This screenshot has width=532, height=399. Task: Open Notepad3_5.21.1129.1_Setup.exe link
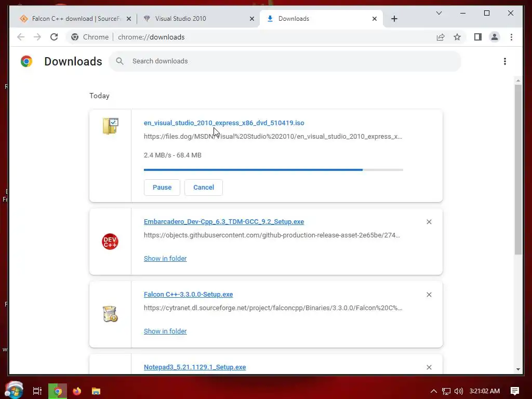pyautogui.click(x=195, y=367)
